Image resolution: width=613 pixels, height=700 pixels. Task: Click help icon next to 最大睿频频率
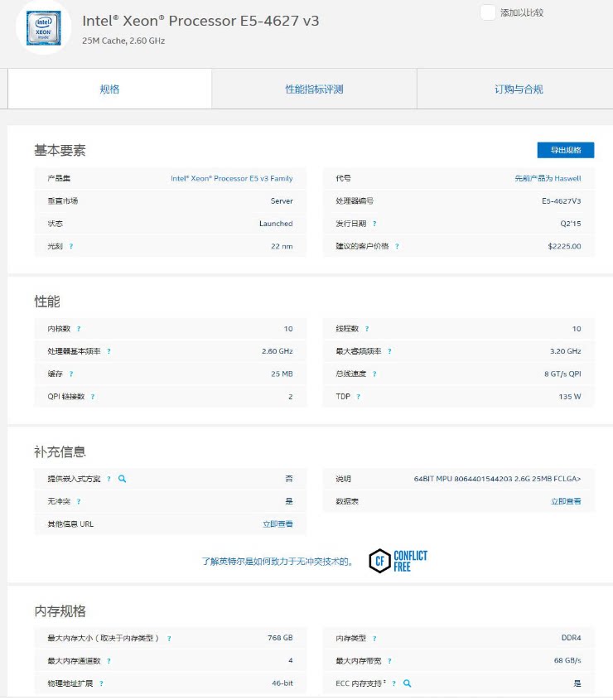390,351
